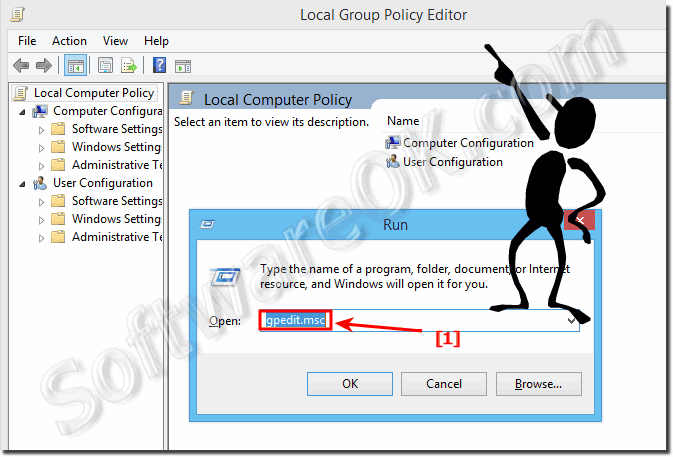673x457 pixels.
Task: Click Browse... in the Run dialog
Action: [539, 384]
